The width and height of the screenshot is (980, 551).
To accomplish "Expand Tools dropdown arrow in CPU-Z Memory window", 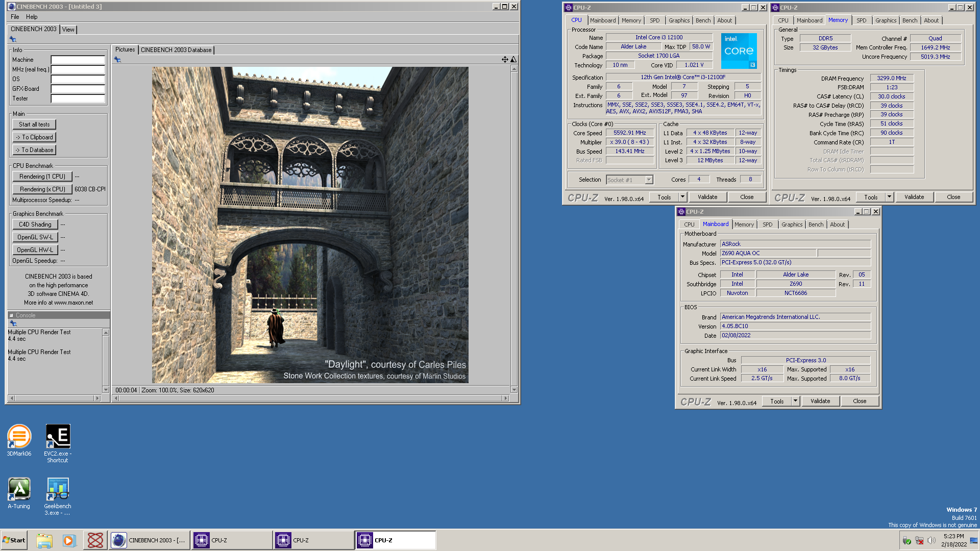I will click(x=889, y=197).
